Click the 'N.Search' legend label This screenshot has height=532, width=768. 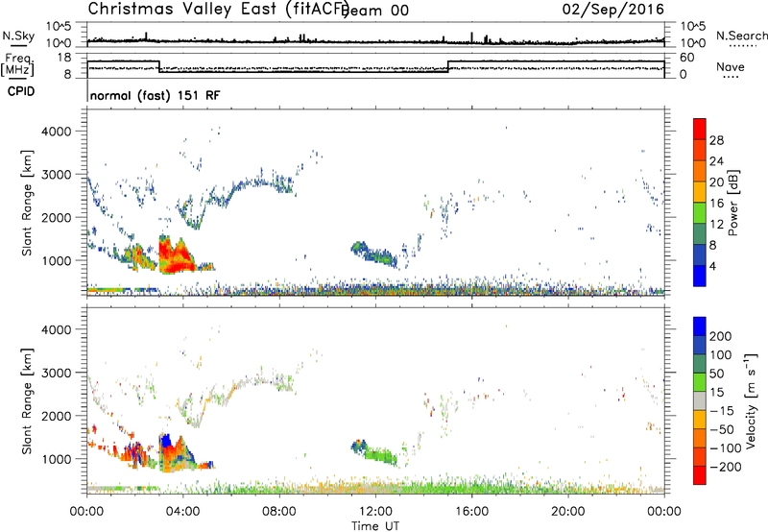coord(741,36)
